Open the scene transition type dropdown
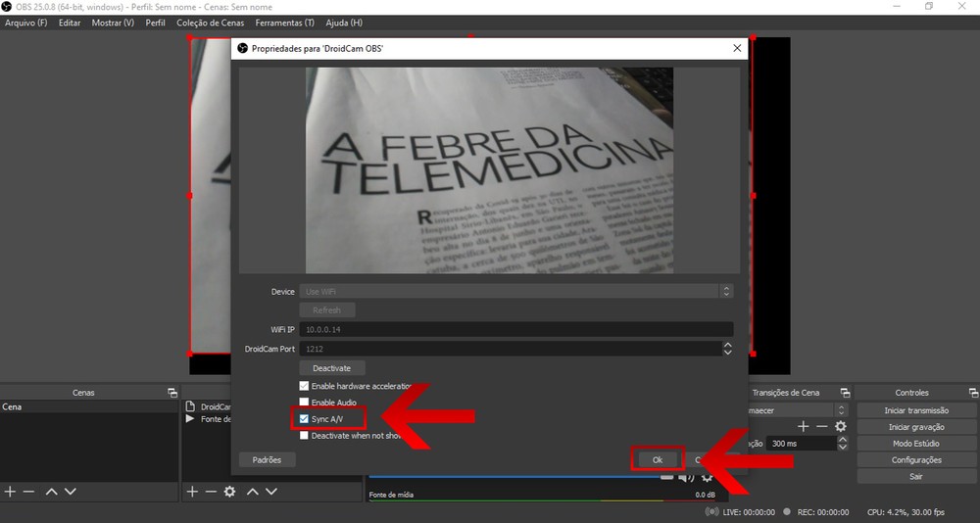This screenshot has width=980, height=523. pos(798,410)
